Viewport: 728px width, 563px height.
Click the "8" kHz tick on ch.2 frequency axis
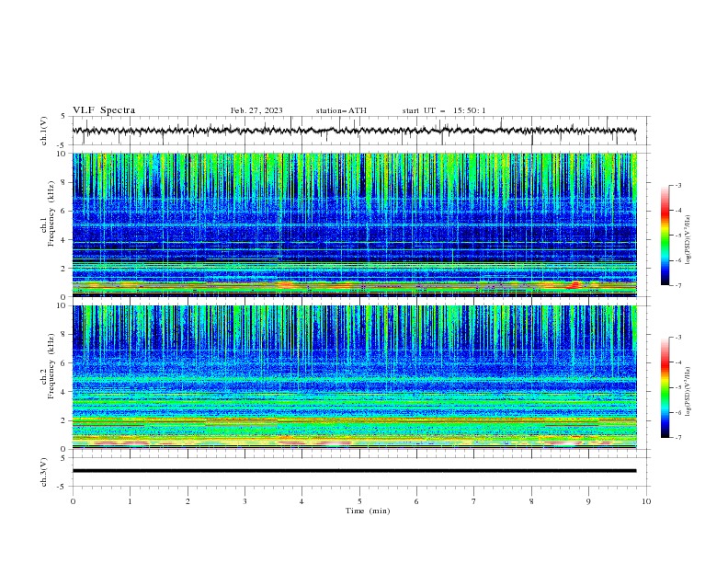[63, 335]
